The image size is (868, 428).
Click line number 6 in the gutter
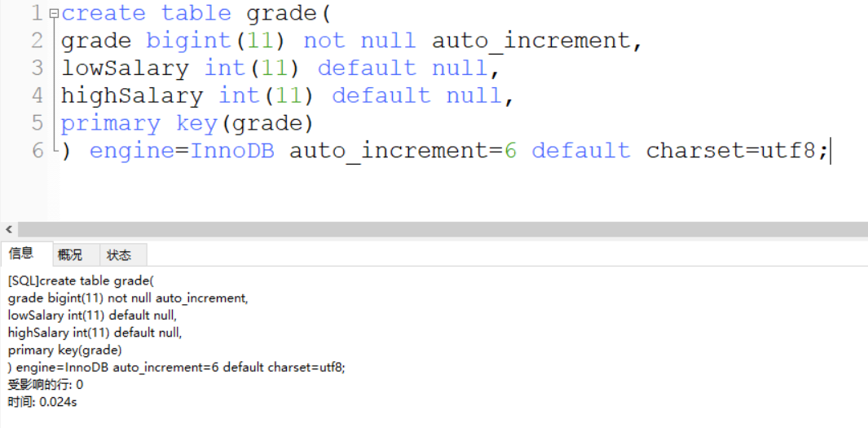click(x=37, y=151)
